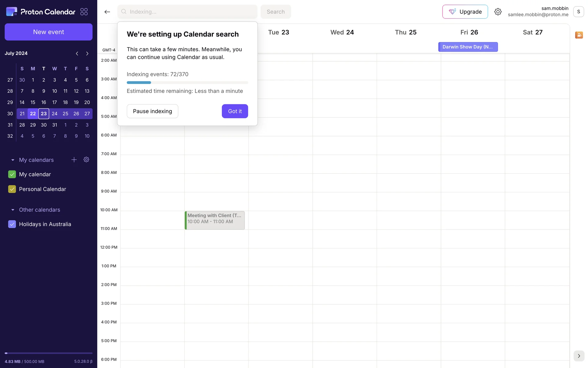588x368 pixels.
Task: Collapse the My calendars section
Action: pos(13,160)
